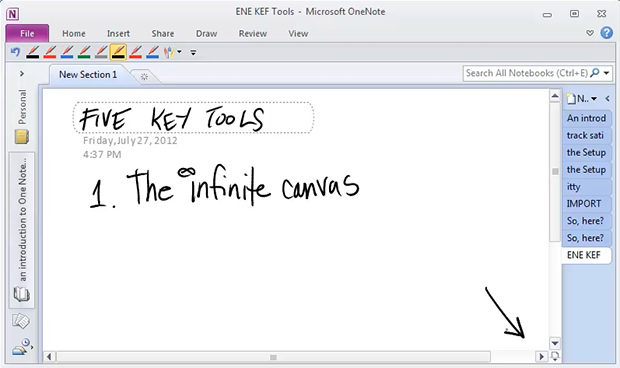
Task: Click the Undo arrow in the toolbar
Action: point(15,52)
